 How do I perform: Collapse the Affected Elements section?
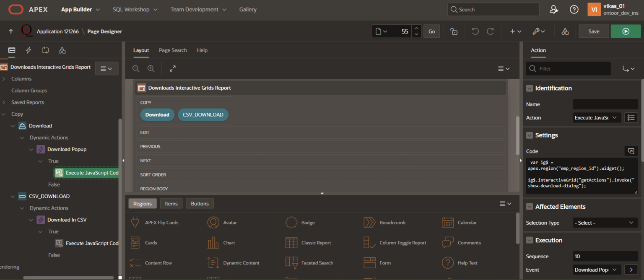(x=530, y=207)
